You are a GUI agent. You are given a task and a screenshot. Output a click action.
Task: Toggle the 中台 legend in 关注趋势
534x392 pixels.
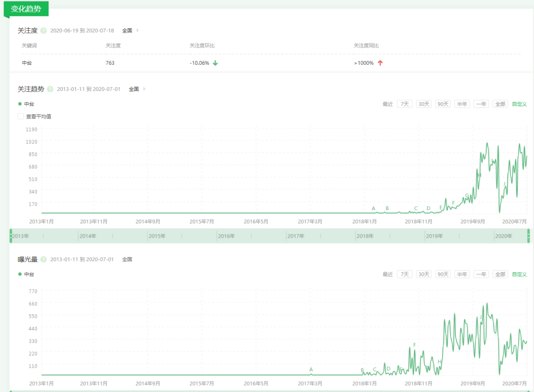(x=26, y=104)
